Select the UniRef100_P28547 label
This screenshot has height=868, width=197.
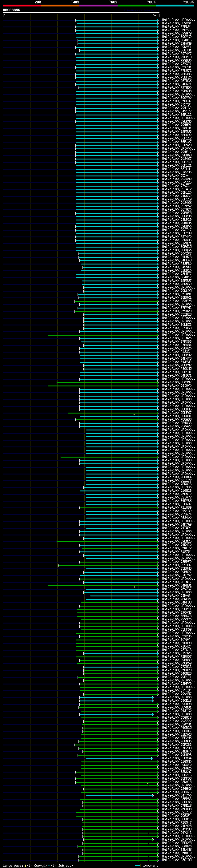coord(177,822)
